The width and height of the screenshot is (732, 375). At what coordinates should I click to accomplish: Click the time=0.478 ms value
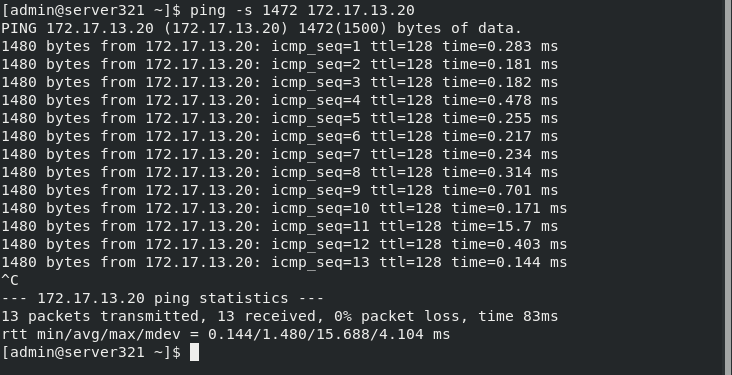tap(500, 100)
